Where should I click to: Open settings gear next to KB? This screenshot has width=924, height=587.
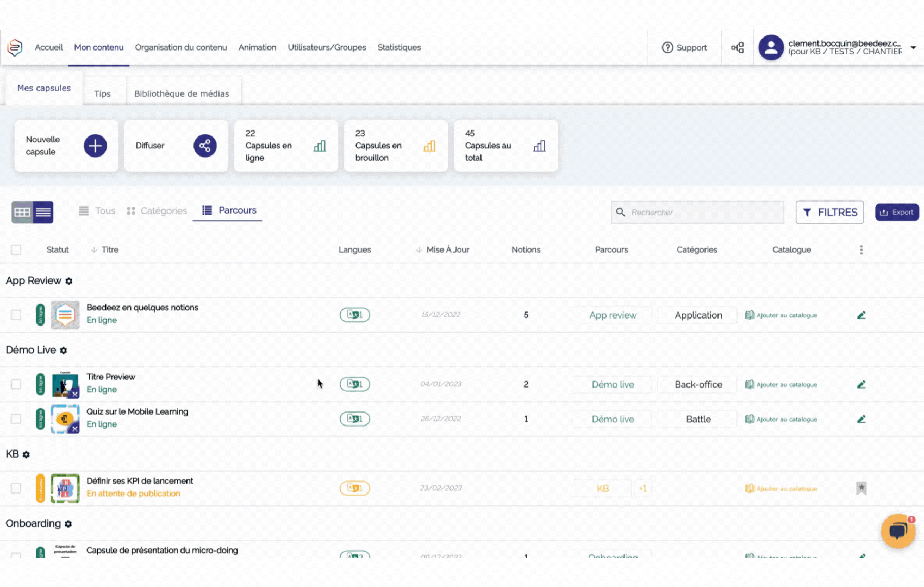tap(26, 454)
